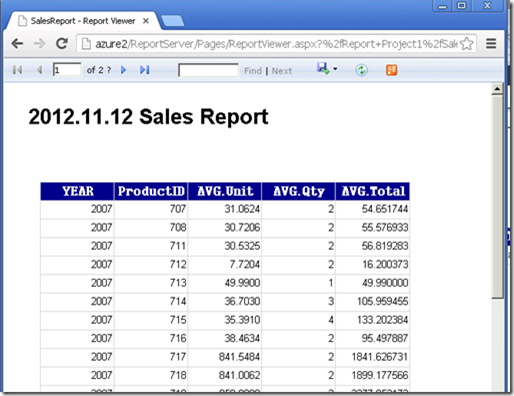Expand export format dropdown arrow
This screenshot has height=396, width=514.
[335, 69]
